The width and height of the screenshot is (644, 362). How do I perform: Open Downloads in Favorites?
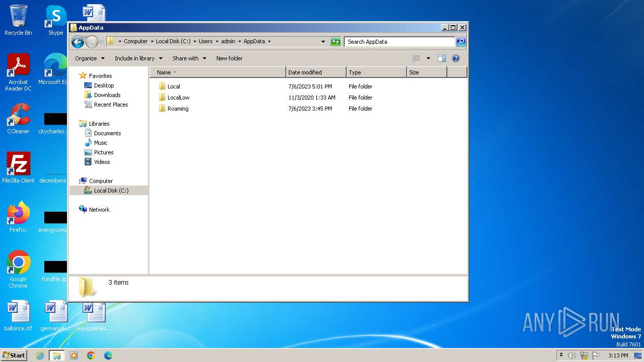[107, 95]
